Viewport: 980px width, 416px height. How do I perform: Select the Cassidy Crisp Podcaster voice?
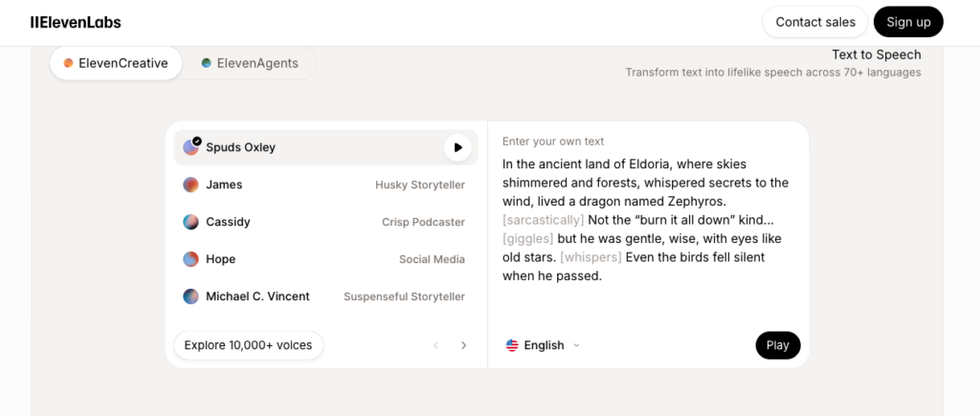(x=324, y=222)
